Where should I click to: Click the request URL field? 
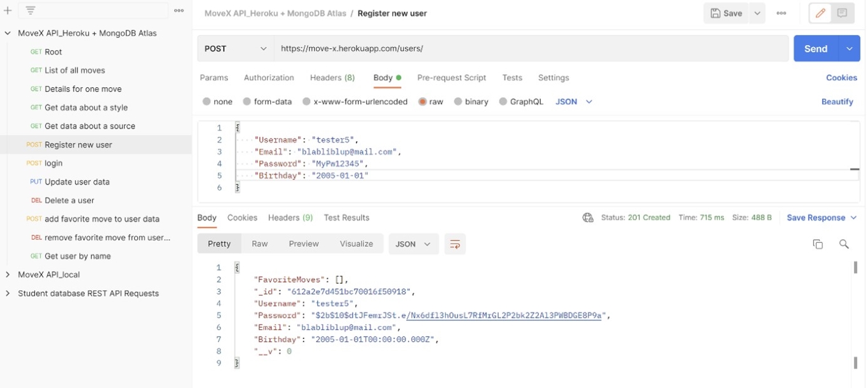pyautogui.click(x=531, y=48)
